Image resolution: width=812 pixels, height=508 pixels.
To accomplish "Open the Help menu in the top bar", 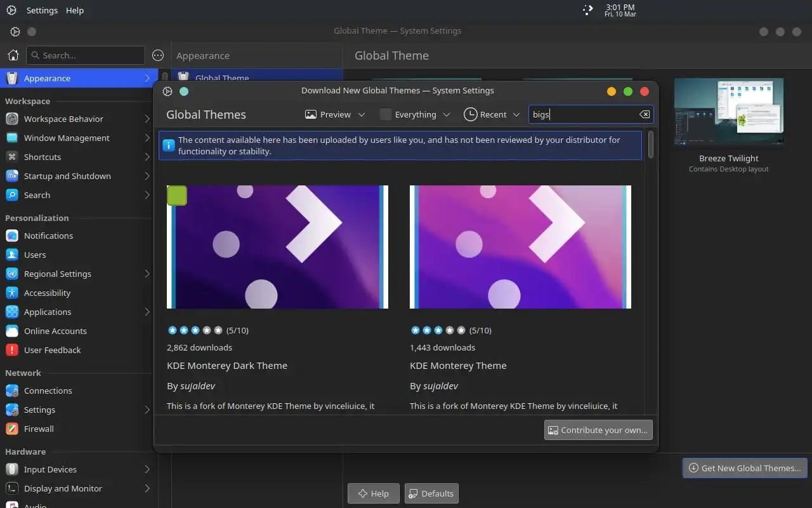I will point(75,10).
